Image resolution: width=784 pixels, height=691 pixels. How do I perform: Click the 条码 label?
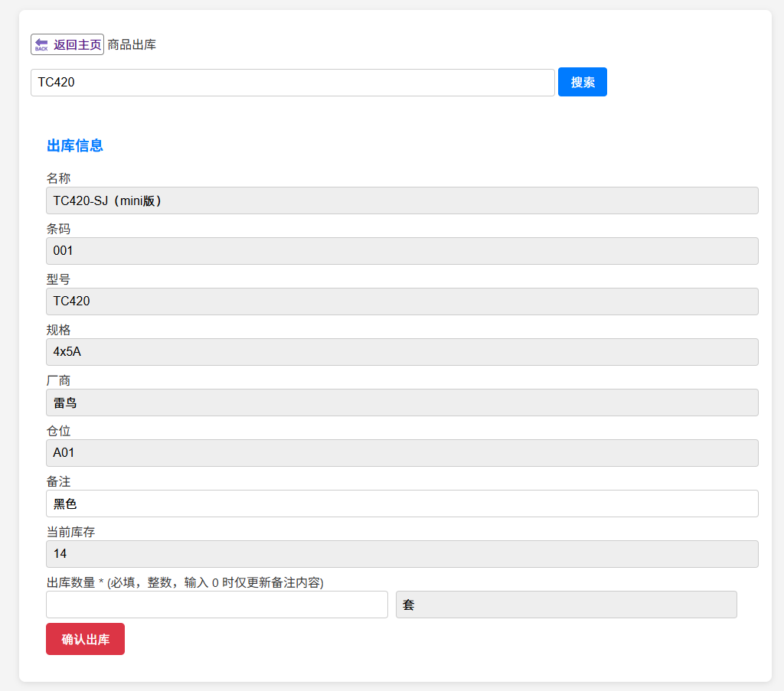pyautogui.click(x=58, y=229)
